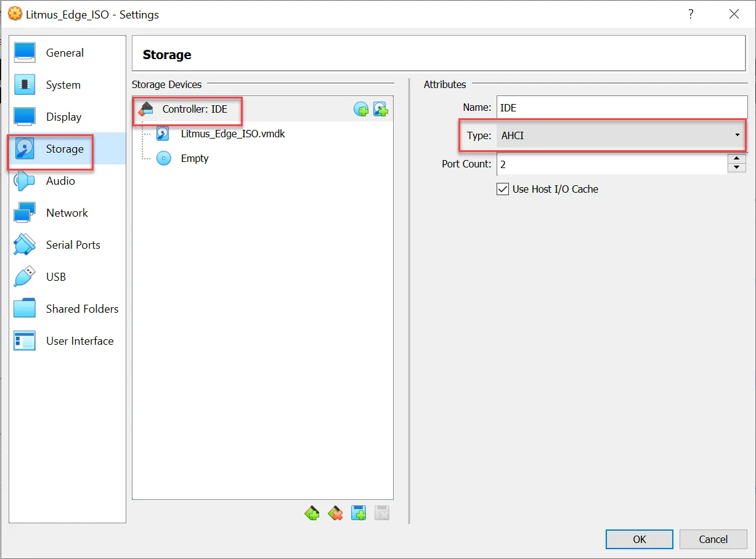
Task: Click the hard disk icon of Litmus_Edge_ISO.vmdk
Action: 163,134
